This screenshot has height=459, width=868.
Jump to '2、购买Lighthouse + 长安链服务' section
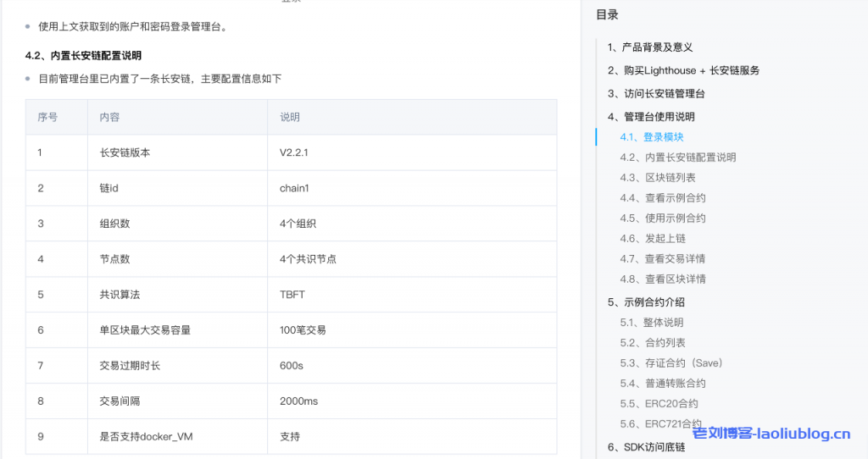point(683,70)
